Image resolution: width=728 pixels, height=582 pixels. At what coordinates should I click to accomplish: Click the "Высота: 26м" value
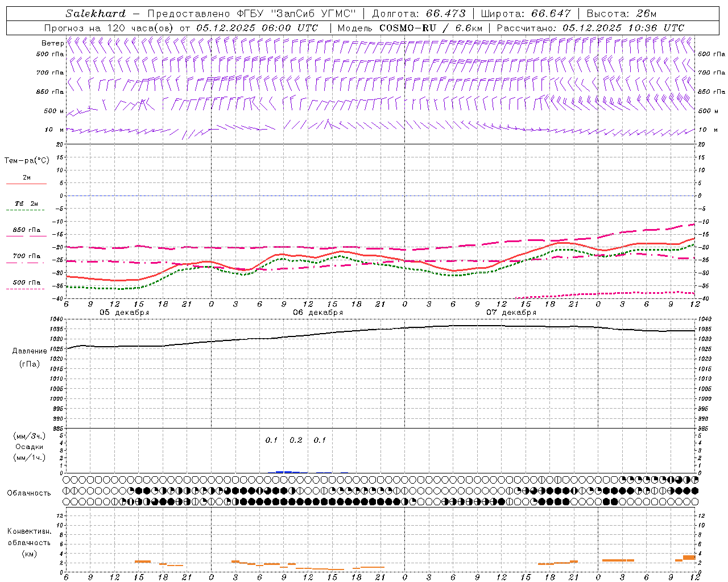tap(621, 14)
